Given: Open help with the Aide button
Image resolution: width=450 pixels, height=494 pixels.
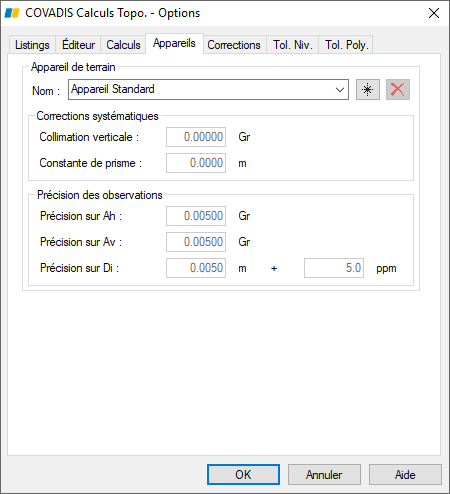Looking at the screenshot, I should point(405,474).
